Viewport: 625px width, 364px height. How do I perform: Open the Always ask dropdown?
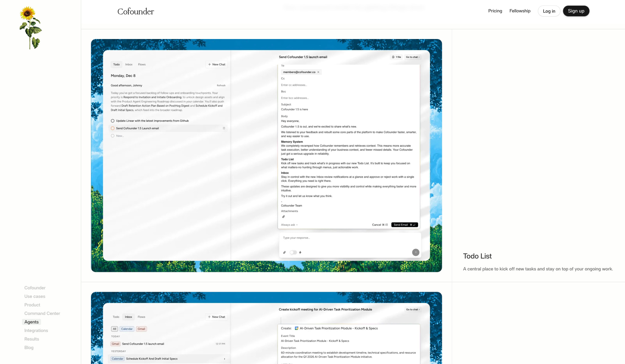point(289,225)
